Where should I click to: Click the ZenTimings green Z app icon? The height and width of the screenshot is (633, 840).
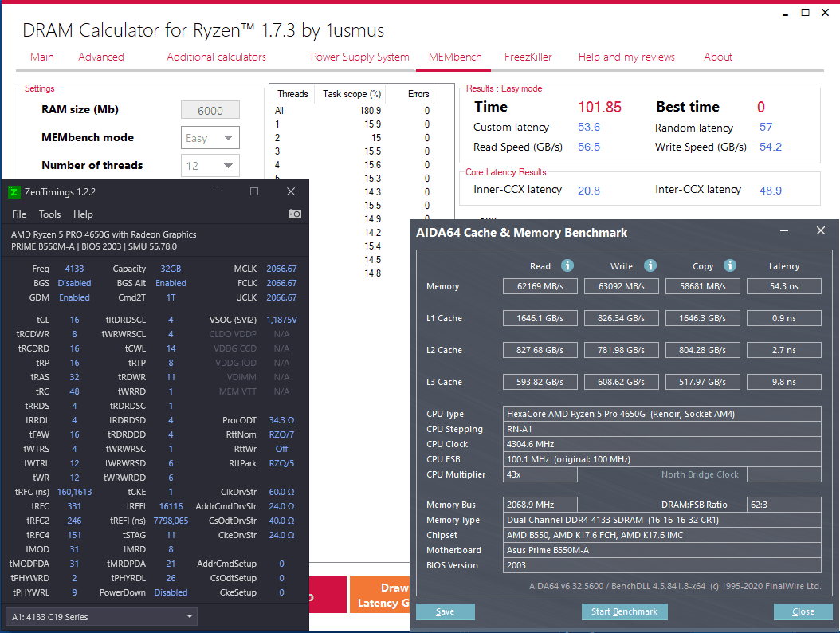14,192
